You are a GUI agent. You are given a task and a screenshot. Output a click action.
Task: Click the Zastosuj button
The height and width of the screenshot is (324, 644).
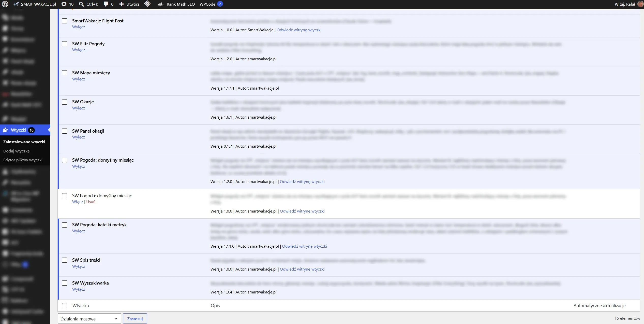click(x=135, y=319)
